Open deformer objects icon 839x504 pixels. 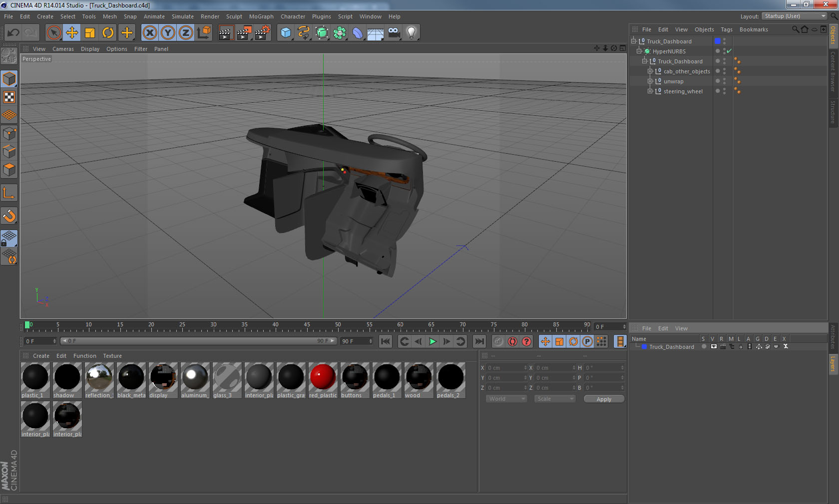358,33
